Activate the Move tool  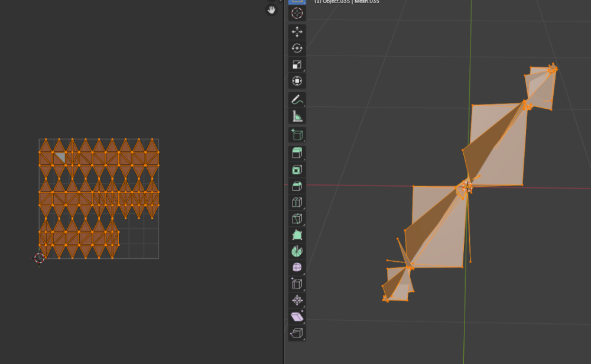(297, 32)
